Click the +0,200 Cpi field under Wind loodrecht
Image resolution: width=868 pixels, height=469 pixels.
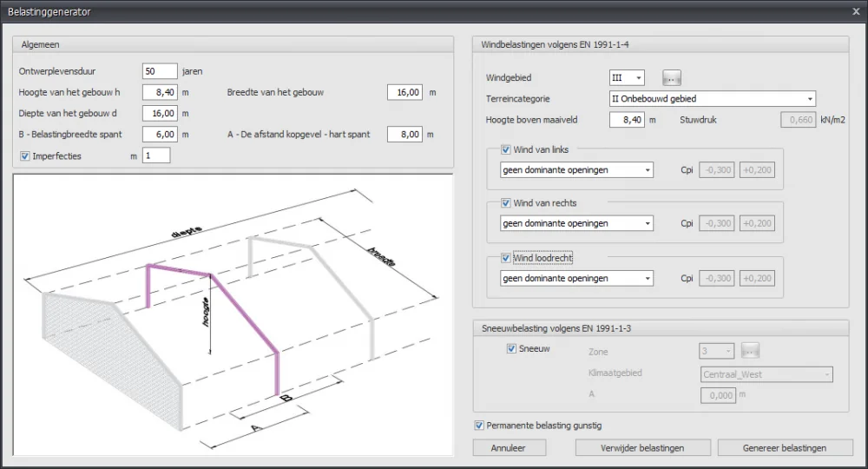[757, 279]
